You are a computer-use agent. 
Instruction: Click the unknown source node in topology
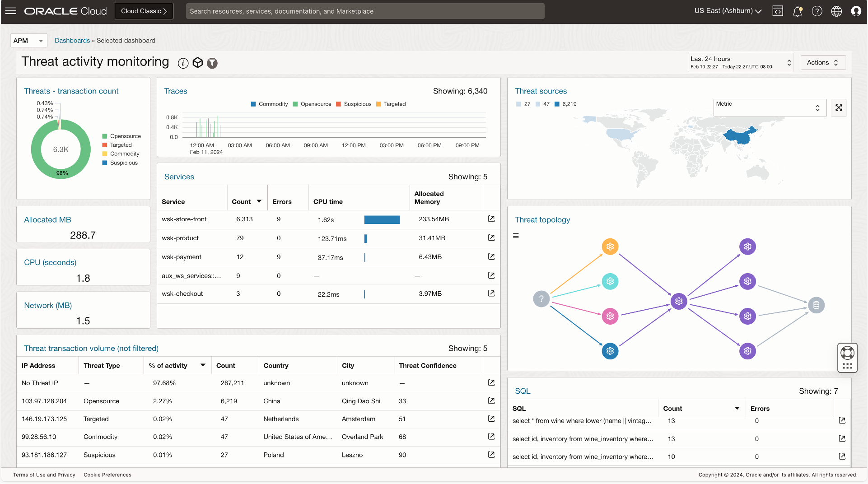(x=541, y=299)
